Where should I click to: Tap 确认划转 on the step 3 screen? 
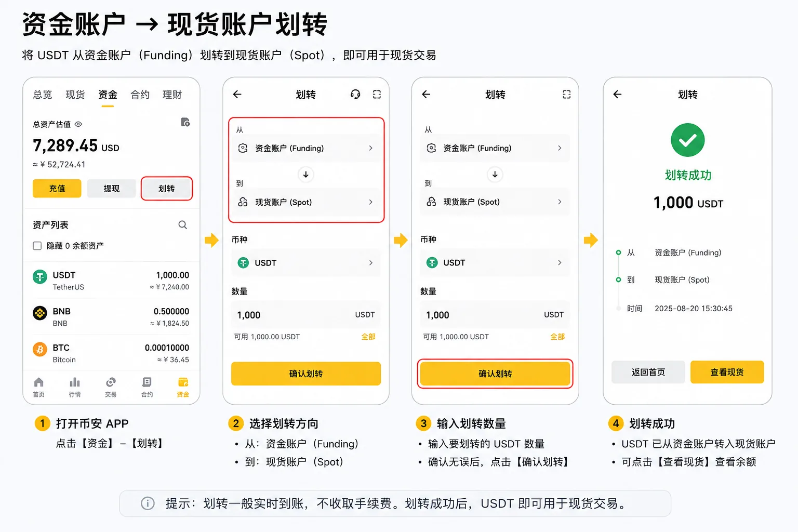495,374
